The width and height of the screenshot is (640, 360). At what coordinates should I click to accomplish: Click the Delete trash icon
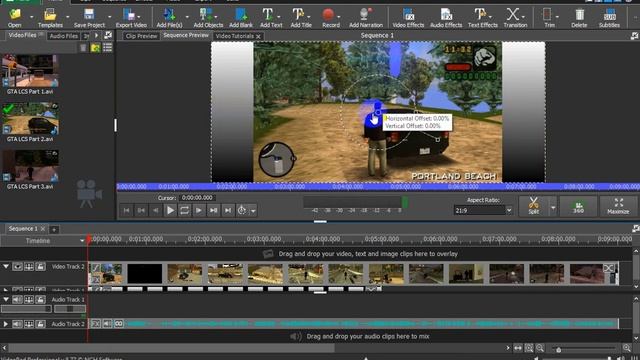(x=579, y=15)
